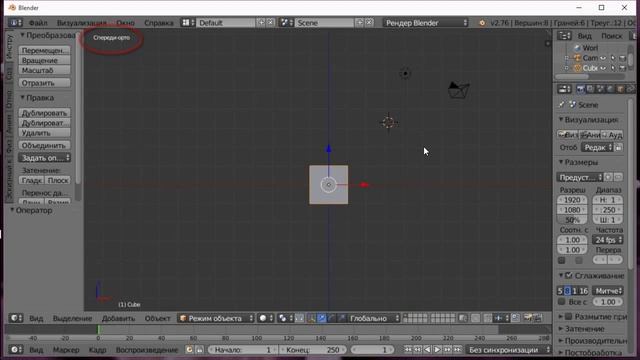This screenshot has width=640, height=360.
Task: Adjust the Начало 1 start frame field
Action: coord(242,350)
